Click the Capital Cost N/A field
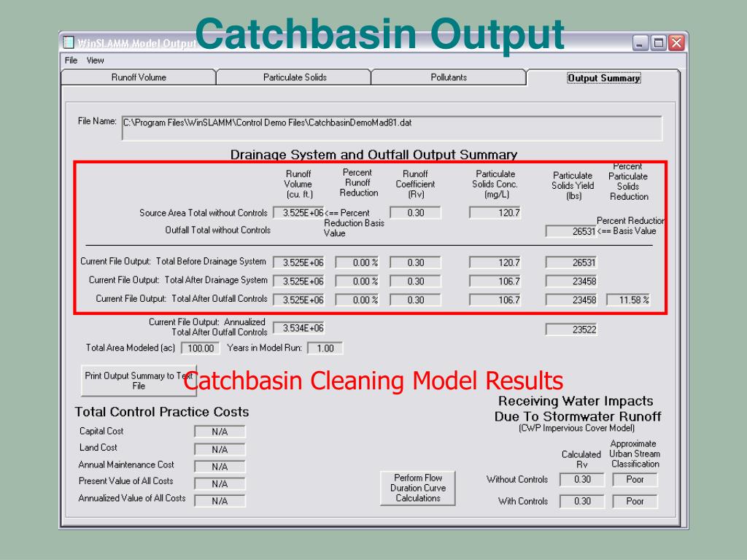Viewport: 747px width, 560px height. (x=220, y=432)
